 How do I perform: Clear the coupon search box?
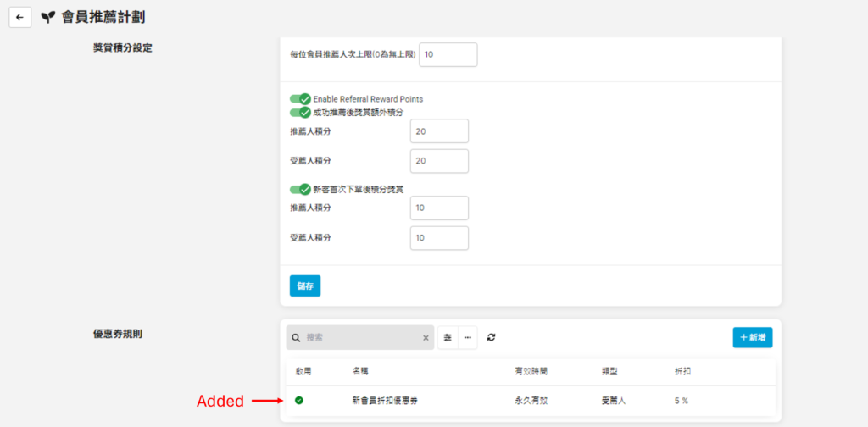(426, 337)
